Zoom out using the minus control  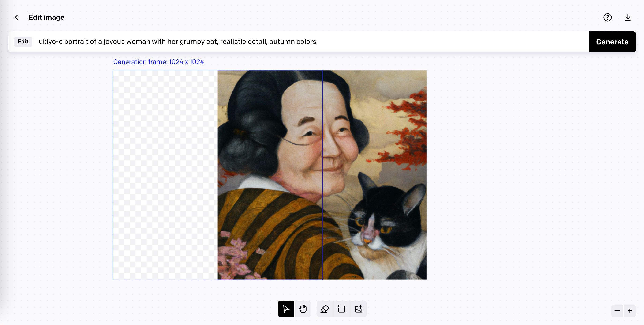[617, 310]
